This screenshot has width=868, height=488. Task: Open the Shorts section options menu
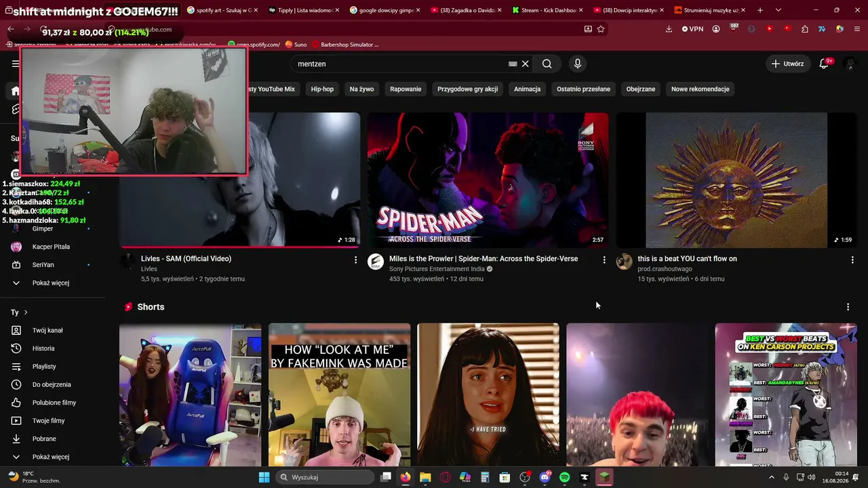tap(848, 307)
